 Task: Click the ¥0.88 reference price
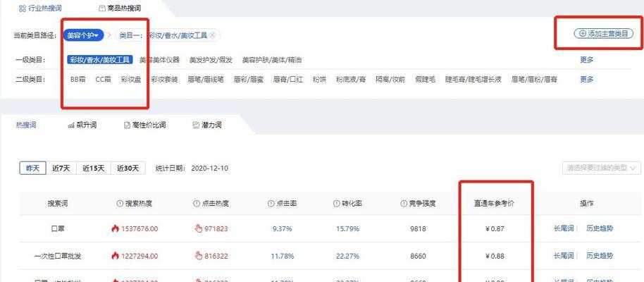click(495, 256)
